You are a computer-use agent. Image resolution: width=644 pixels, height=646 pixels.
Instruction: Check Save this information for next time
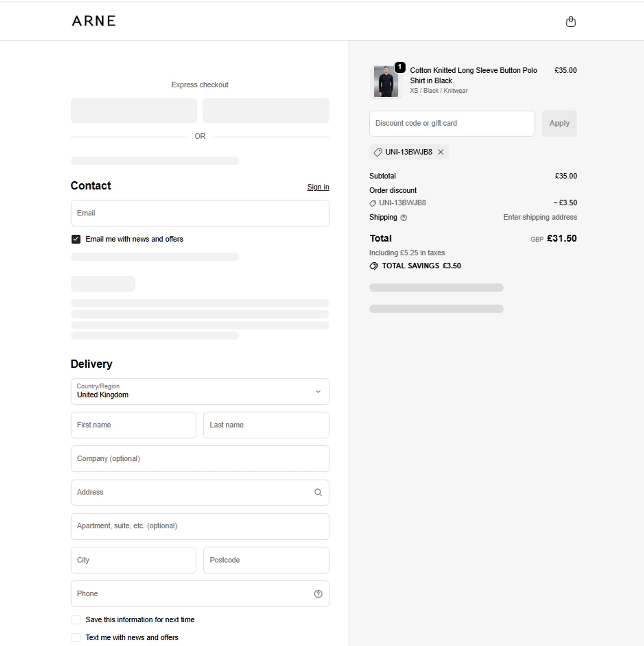pos(76,620)
